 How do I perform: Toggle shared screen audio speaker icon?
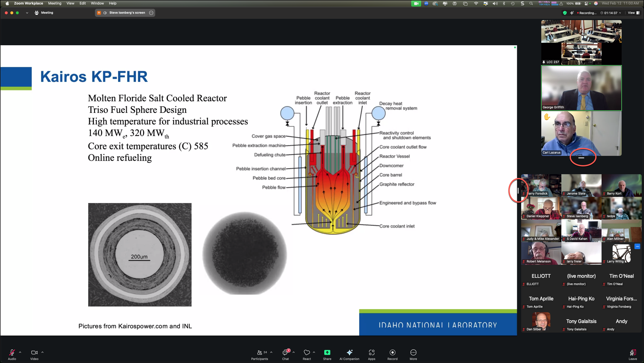coord(105,13)
